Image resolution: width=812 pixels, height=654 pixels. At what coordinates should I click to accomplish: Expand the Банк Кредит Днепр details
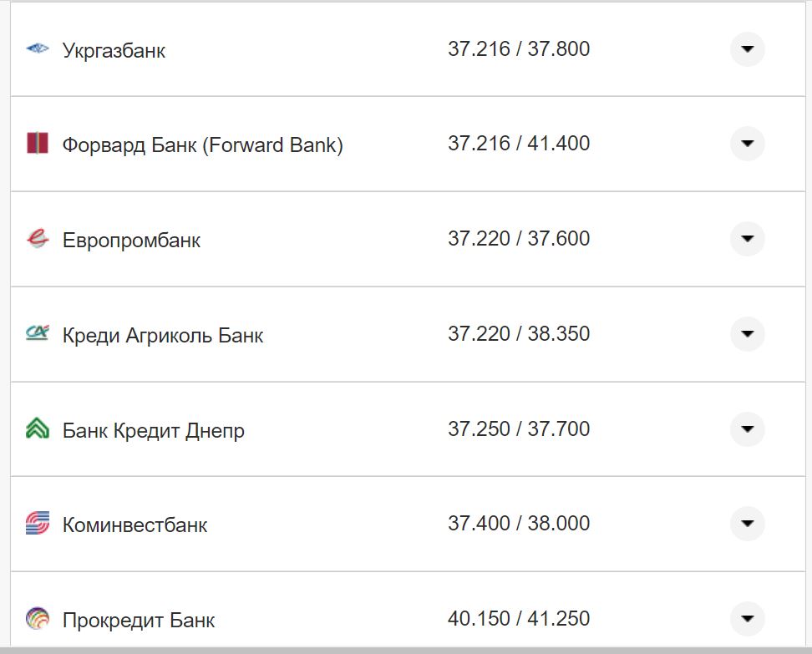point(748,429)
